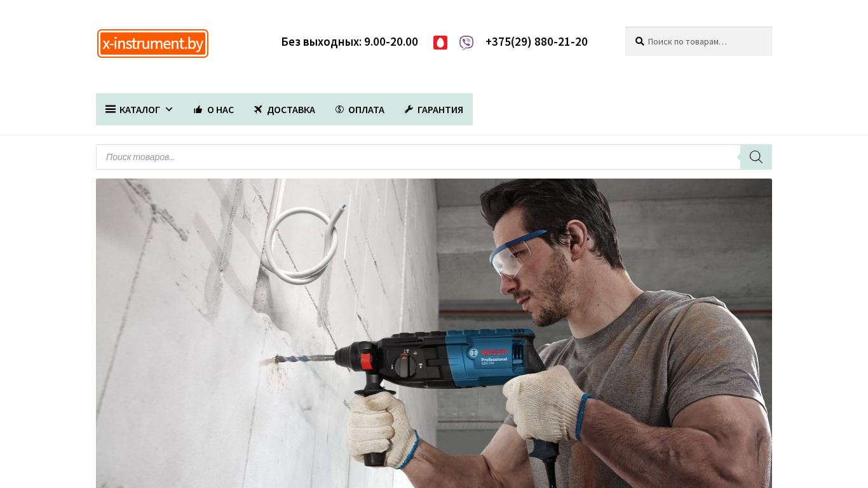868x488 pixels.
Task: Click the thumbs-up icon beside О нас
Action: [x=198, y=109]
